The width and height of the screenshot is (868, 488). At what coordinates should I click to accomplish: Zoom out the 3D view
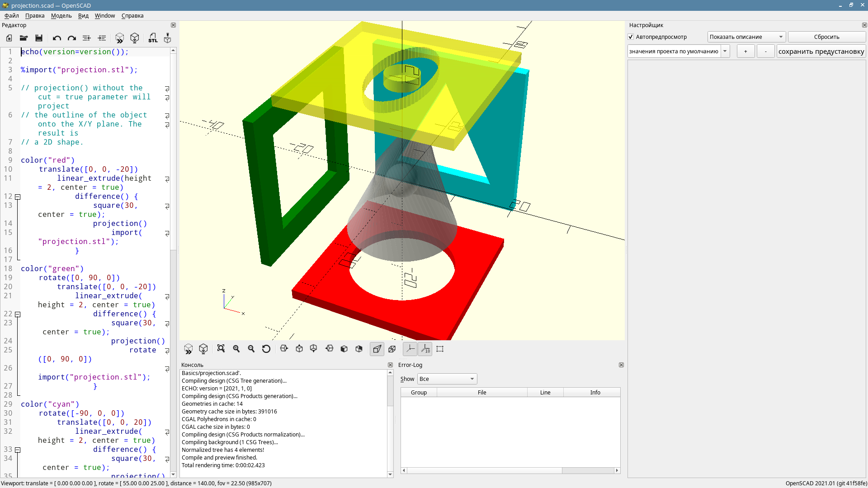[x=251, y=349]
